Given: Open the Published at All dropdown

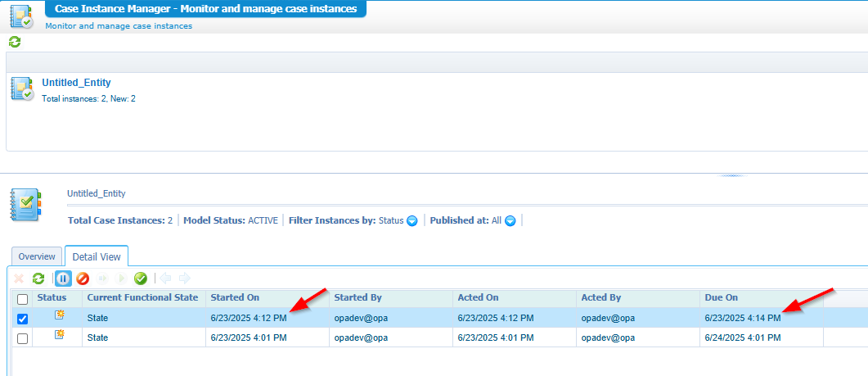Looking at the screenshot, I should 510,220.
